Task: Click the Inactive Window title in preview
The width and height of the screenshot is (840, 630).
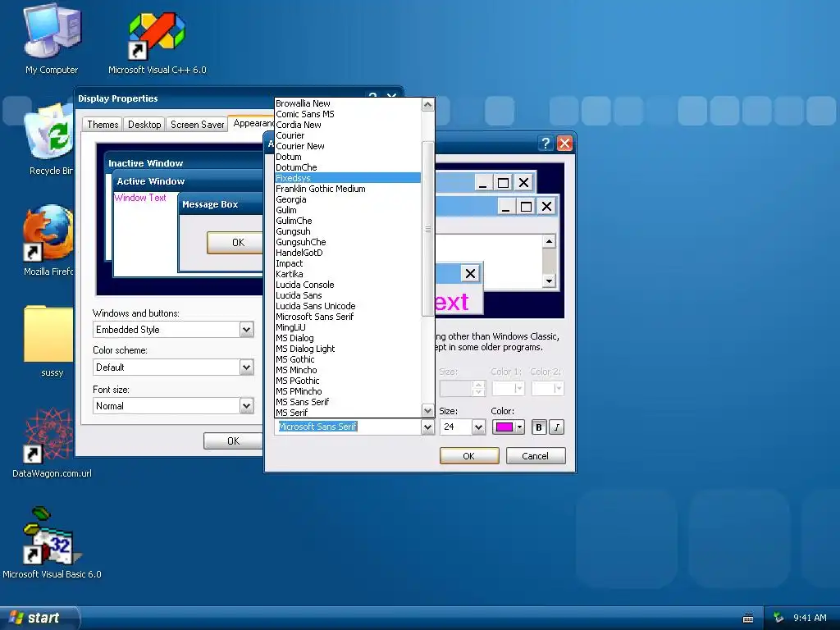Action: [146, 163]
